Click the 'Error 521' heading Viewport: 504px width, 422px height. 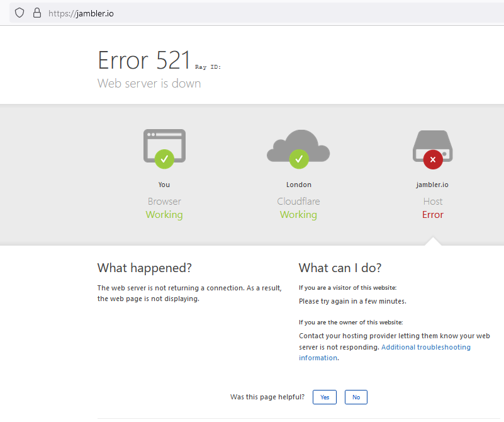pos(144,60)
